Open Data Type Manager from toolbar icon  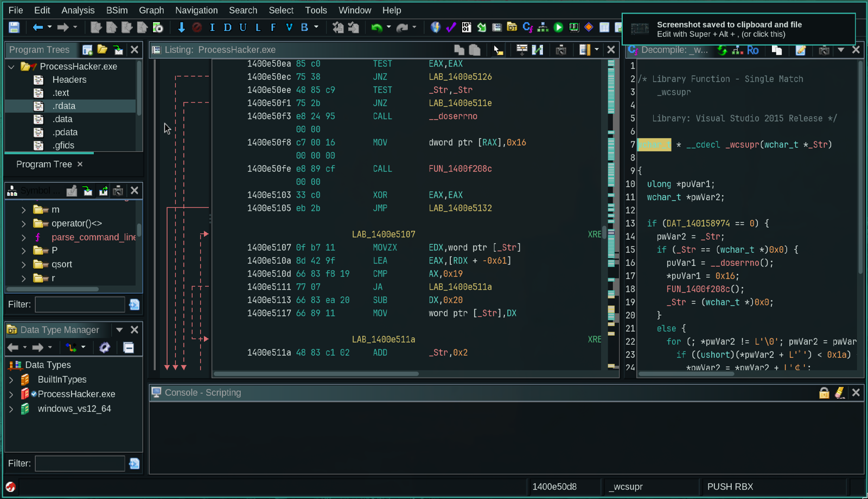coord(512,27)
